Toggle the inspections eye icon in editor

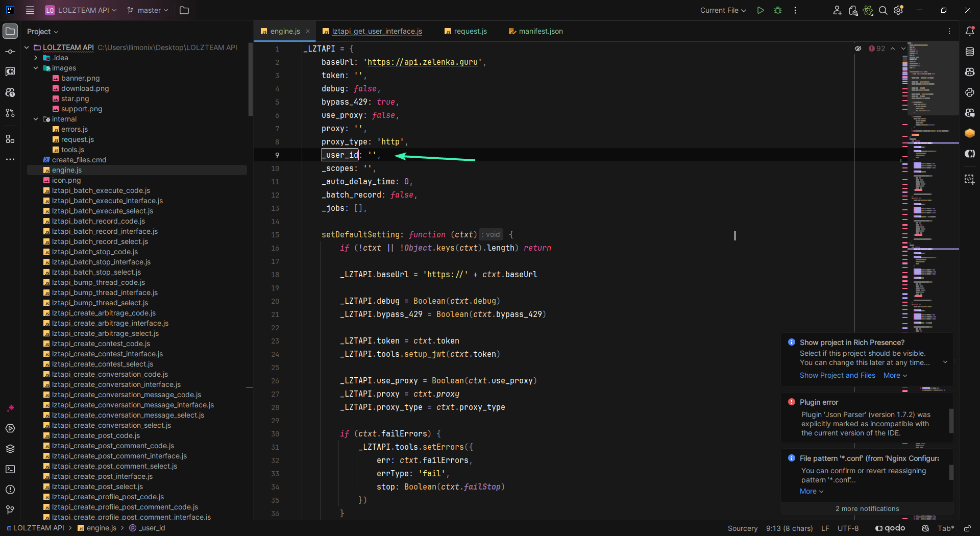[x=858, y=48]
